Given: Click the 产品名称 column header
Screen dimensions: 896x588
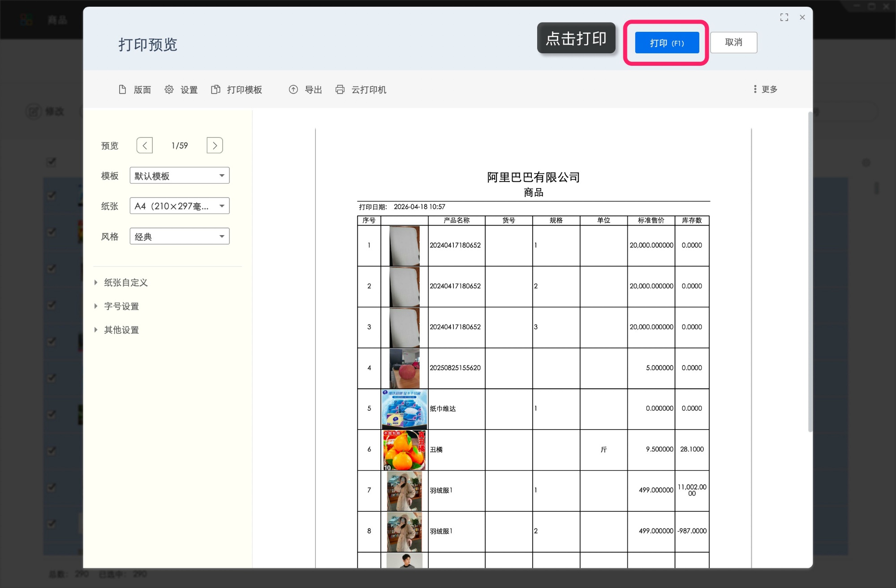Looking at the screenshot, I should 457,220.
